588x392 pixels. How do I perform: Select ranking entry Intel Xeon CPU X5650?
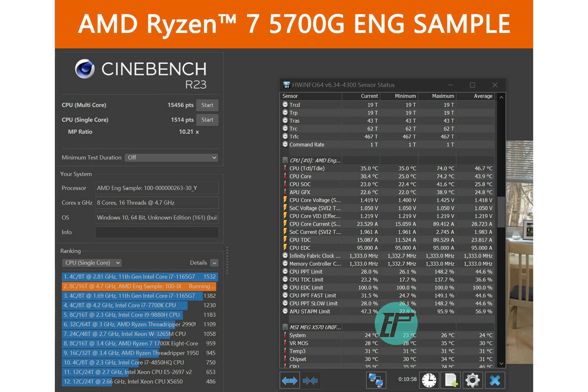tap(140, 382)
